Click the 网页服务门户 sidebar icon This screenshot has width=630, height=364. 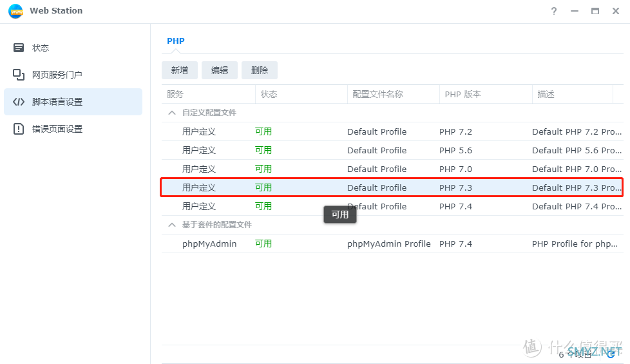pyautogui.click(x=19, y=75)
